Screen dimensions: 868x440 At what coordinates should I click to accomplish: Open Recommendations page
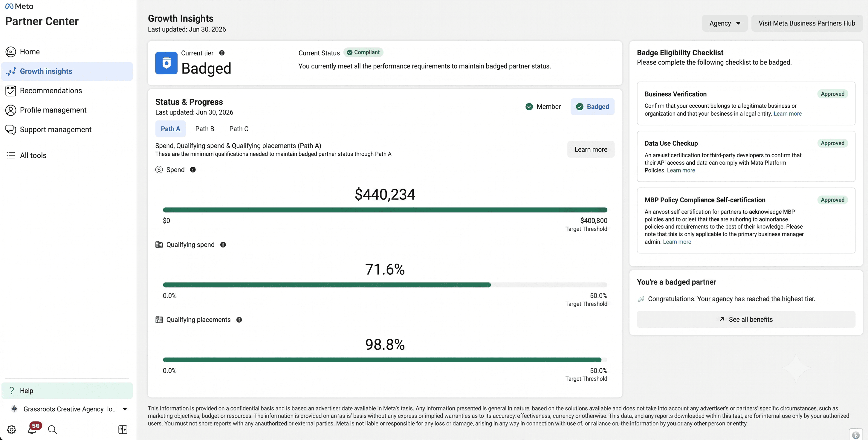tap(67, 91)
